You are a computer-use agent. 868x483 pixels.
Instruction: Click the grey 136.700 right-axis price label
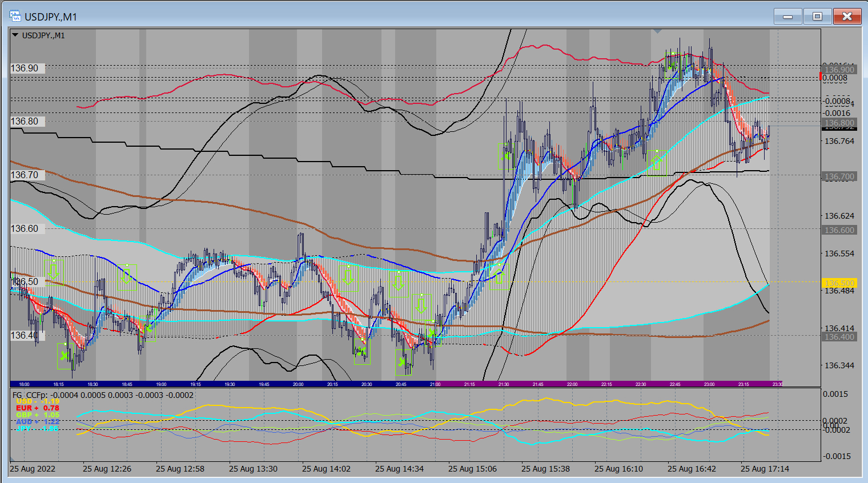839,177
